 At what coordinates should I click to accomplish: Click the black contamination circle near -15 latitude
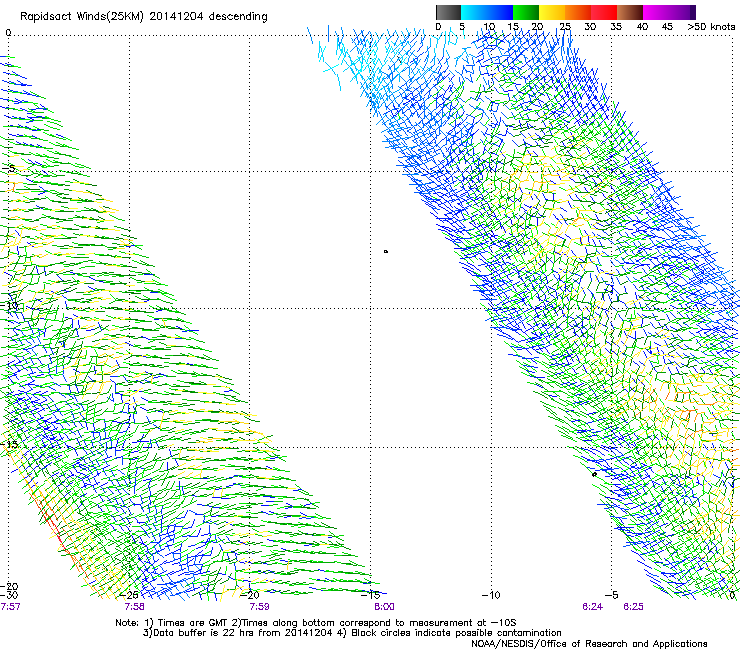pyautogui.click(x=594, y=474)
